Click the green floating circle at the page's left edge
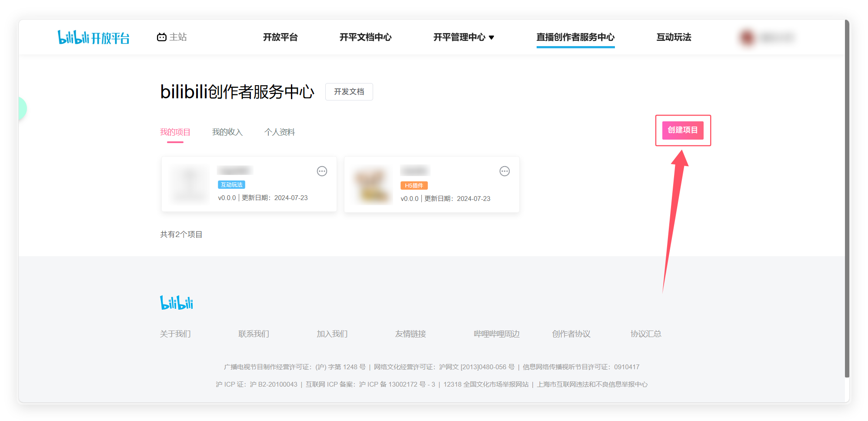Screen dimensions: 868x421 [x=22, y=108]
